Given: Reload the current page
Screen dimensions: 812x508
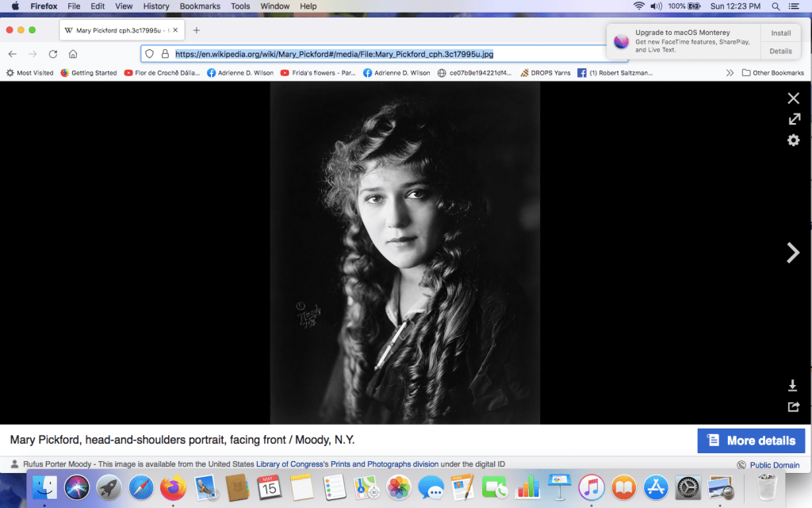Looking at the screenshot, I should click(53, 54).
